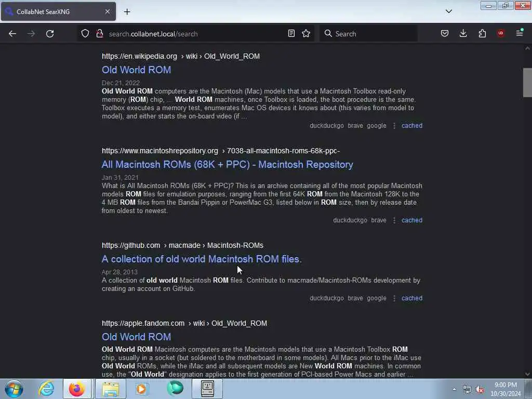Switch to Firefox in the taskbar
Screen dimensions: 532x399
pos(77,389)
